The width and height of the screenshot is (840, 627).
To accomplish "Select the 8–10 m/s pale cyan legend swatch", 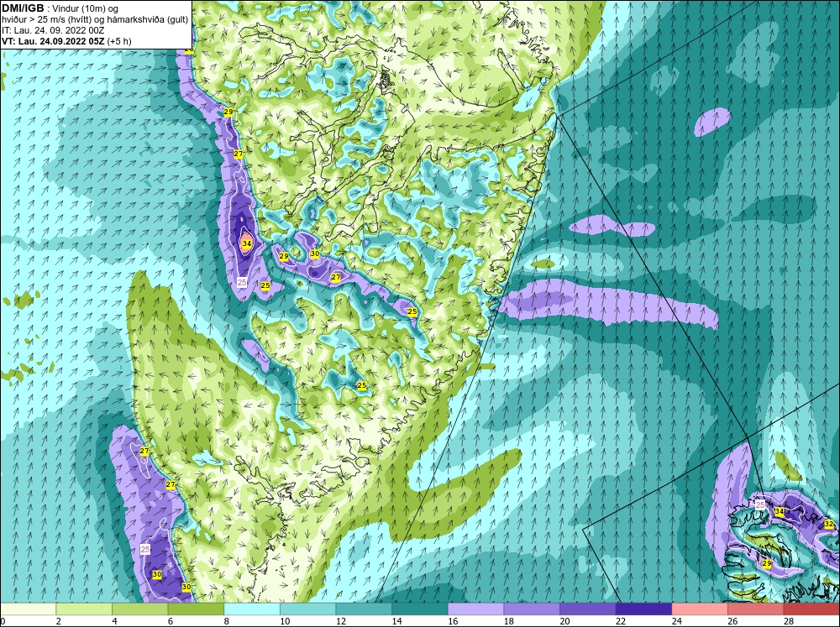I will click(252, 609).
